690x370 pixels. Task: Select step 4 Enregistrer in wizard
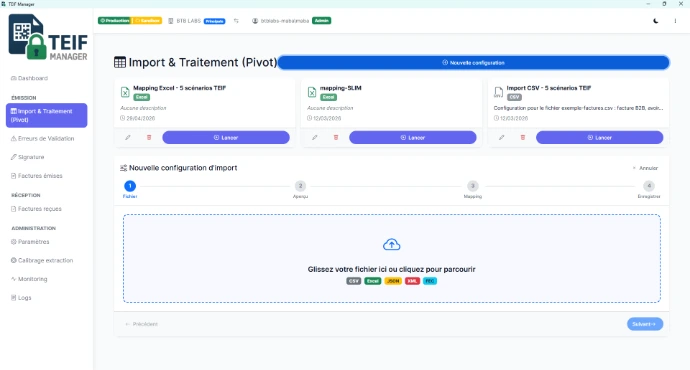(x=649, y=190)
